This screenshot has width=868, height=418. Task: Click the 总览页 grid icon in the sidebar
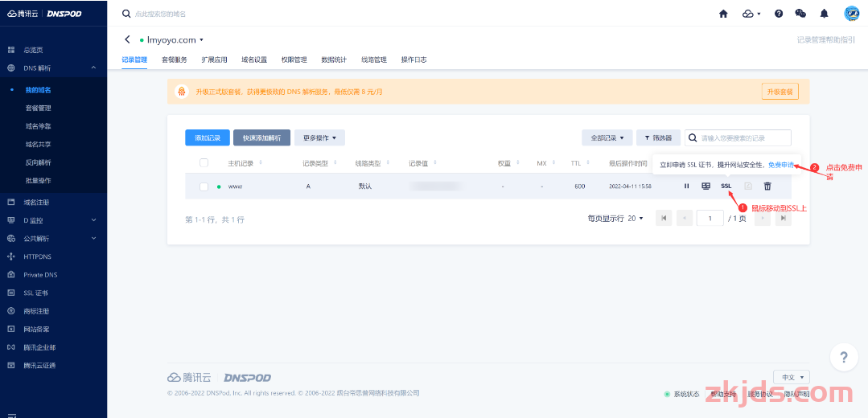coord(11,51)
